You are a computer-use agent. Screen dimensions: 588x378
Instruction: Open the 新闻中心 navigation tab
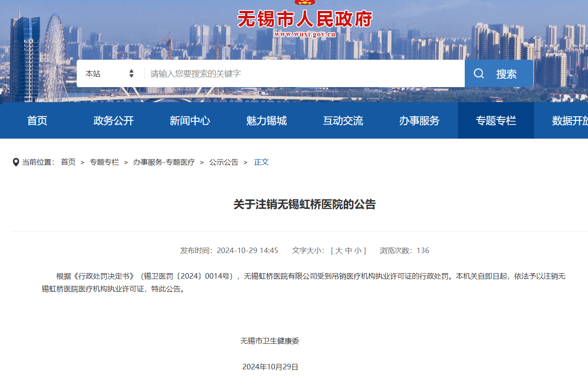(x=190, y=120)
